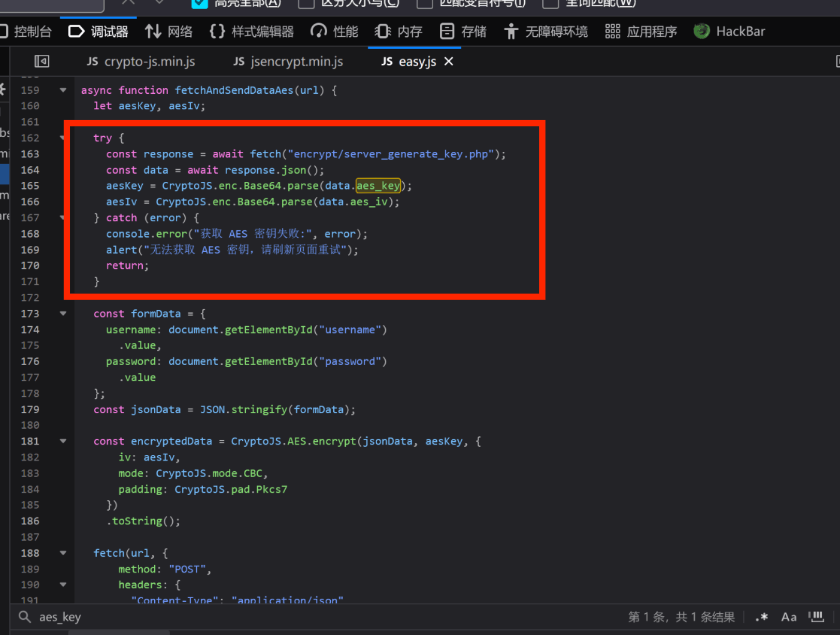840x635 pixels.
Task: Click the fetchAndSendDataAes function name
Action: [234, 90]
